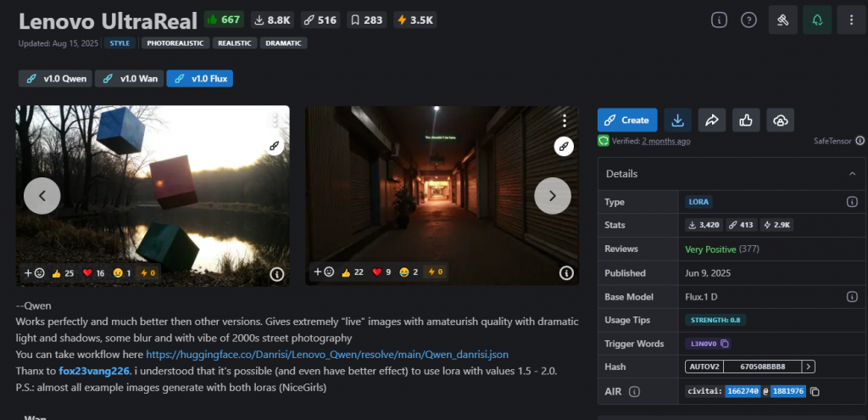This screenshot has height=420, width=868.
Task: Like the cubes image with 25 thumbs-up
Action: 63,272
